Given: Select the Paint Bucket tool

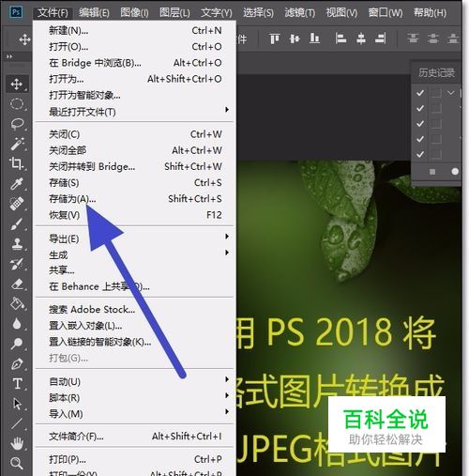Looking at the screenshot, I should point(17,303).
